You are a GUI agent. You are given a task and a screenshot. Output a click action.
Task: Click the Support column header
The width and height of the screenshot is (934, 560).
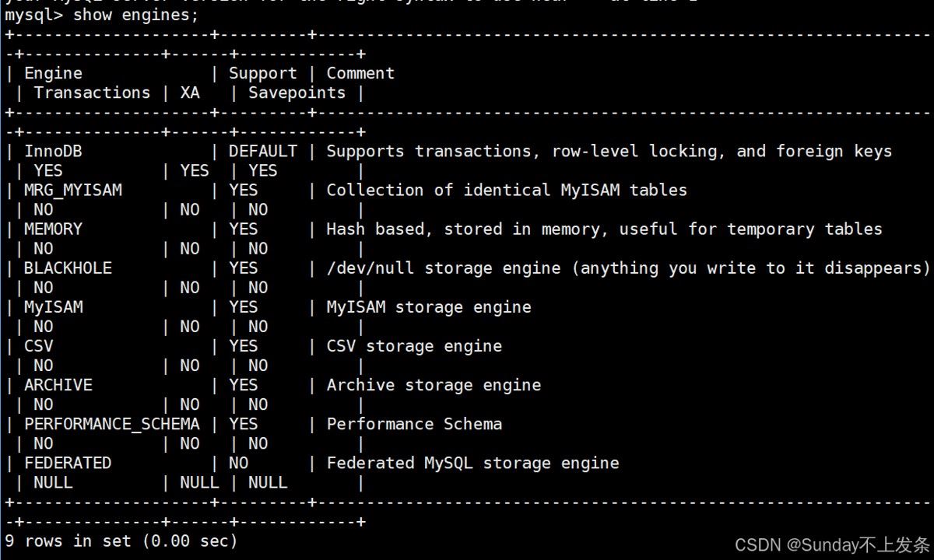tap(262, 73)
